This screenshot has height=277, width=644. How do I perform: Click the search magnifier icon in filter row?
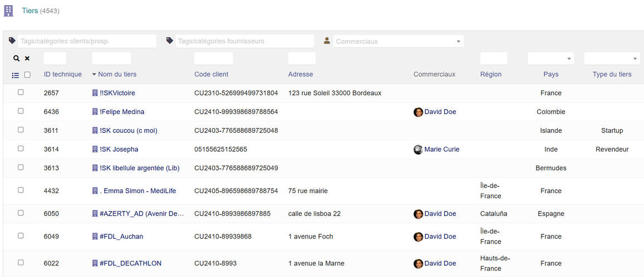(x=17, y=58)
